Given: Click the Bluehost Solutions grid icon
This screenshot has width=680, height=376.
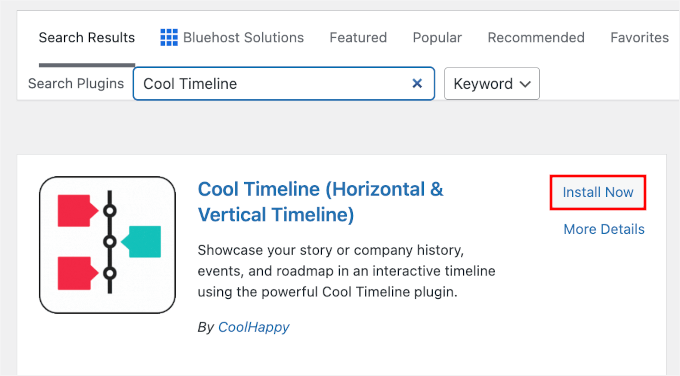Looking at the screenshot, I should click(169, 38).
